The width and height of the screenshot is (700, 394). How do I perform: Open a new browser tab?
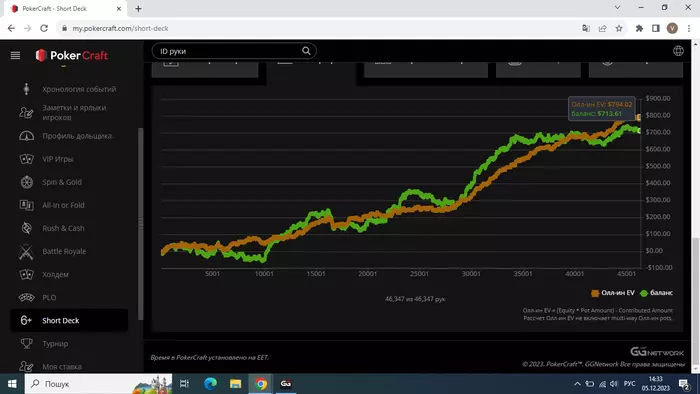138,8
